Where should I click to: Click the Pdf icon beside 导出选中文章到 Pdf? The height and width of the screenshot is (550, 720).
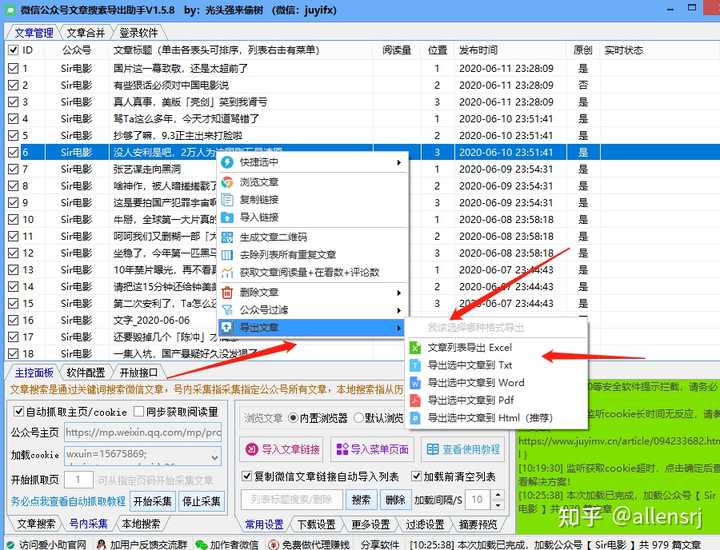click(415, 400)
